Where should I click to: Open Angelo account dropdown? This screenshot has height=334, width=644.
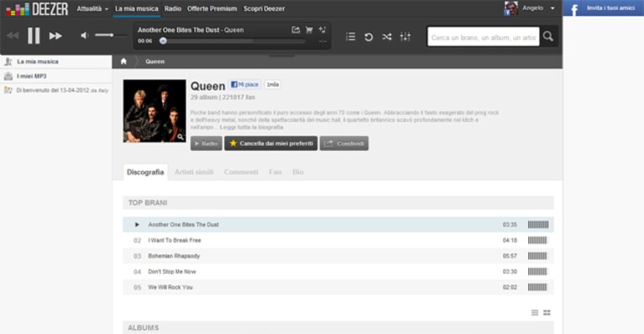538,8
